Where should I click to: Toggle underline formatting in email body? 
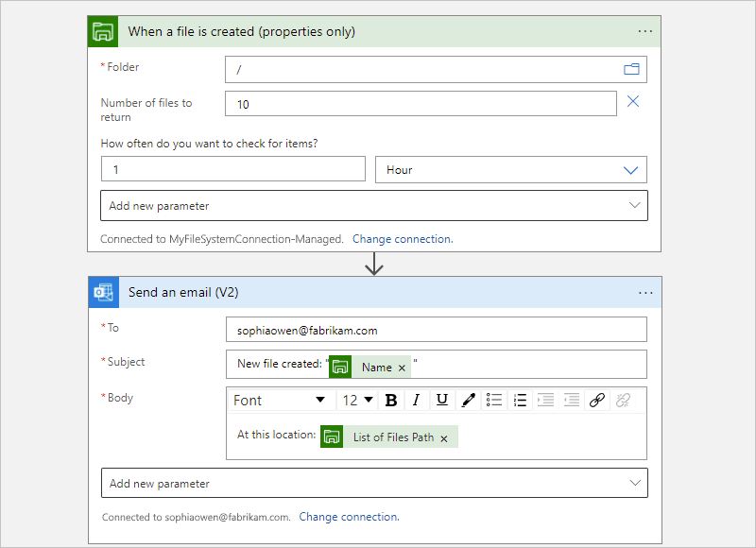pos(441,401)
